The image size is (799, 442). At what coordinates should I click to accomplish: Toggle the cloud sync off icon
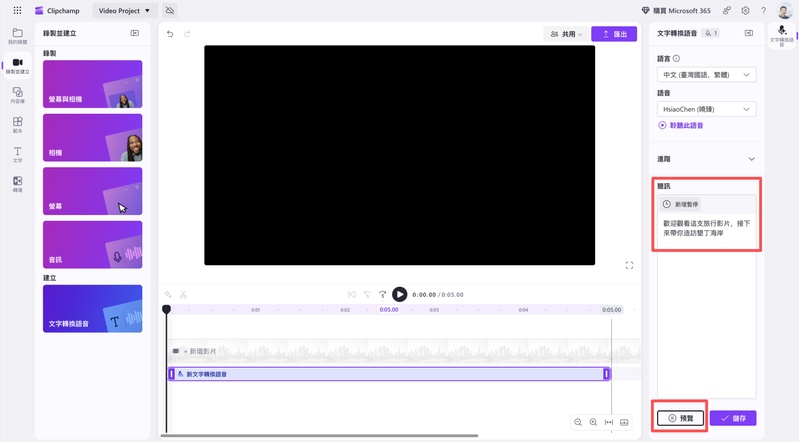[x=170, y=10]
